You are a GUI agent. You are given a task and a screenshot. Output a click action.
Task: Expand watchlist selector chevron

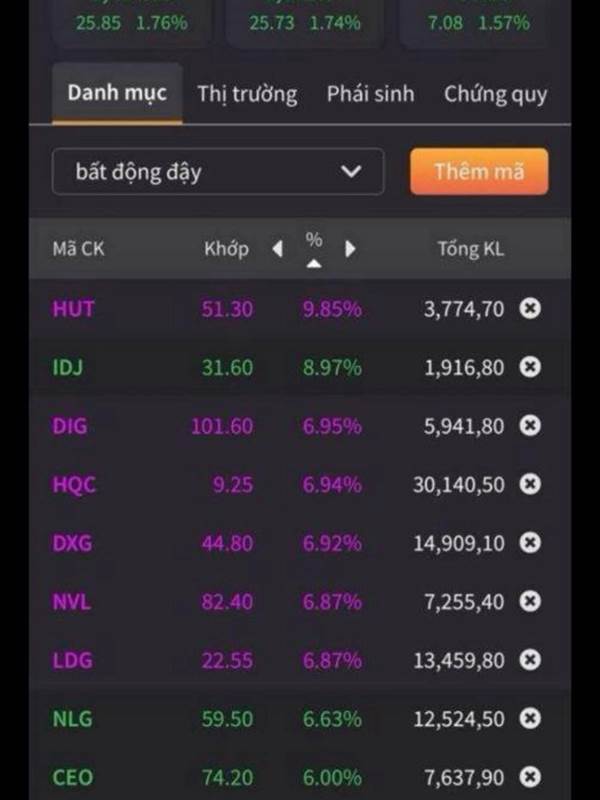(351, 171)
